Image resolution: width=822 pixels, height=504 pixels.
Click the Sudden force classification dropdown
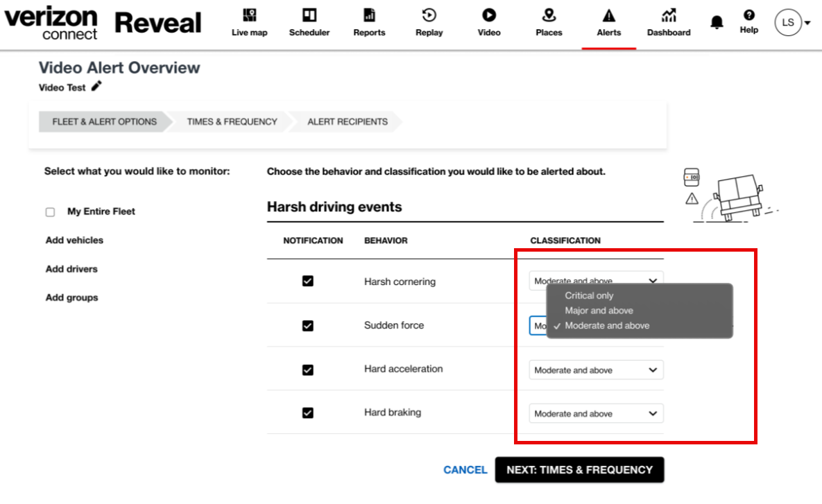538,325
